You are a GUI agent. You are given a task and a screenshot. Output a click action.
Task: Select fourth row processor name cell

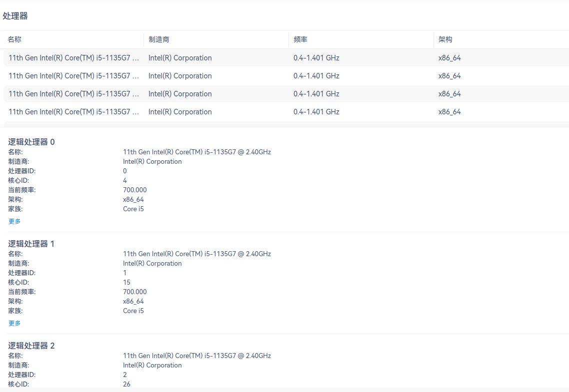(x=73, y=112)
